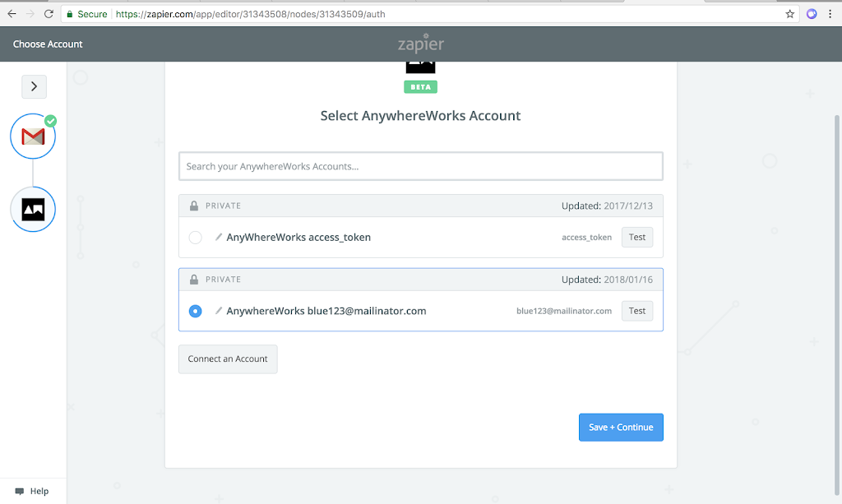Click Save + Continue

(621, 428)
